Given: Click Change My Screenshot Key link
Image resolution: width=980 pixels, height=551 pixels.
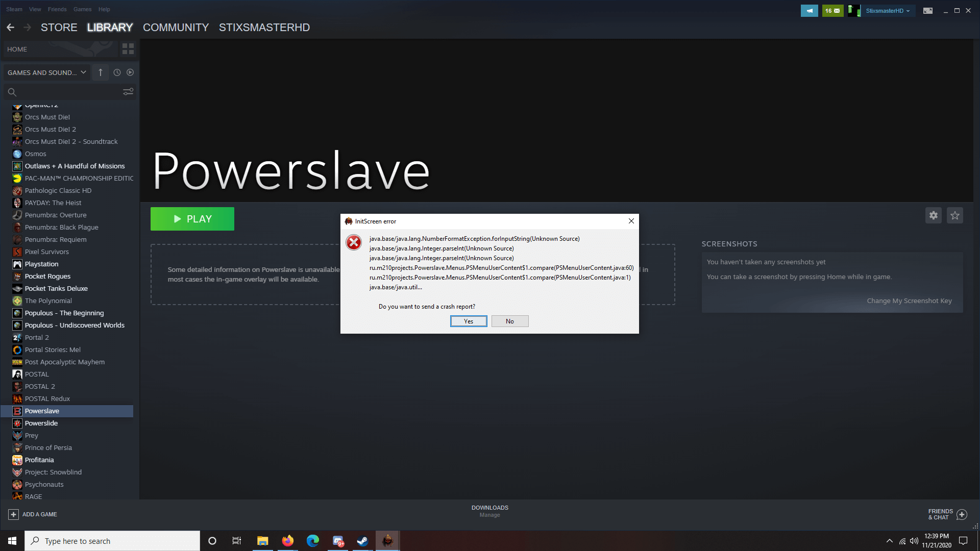Looking at the screenshot, I should click(909, 301).
